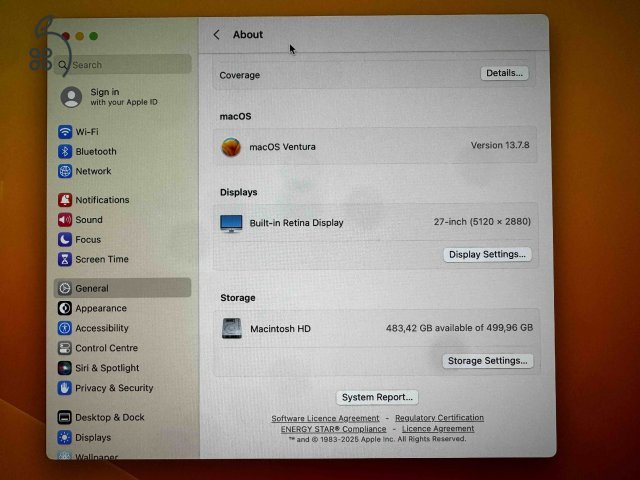640x480 pixels.
Task: Select the Network label in sidebar
Action: [x=93, y=171]
